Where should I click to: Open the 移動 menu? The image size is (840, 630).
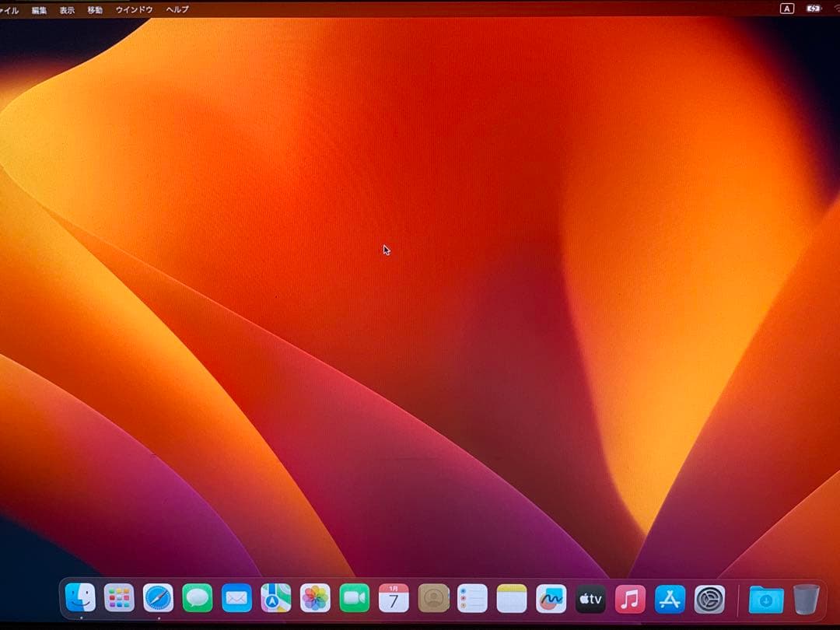coord(94,9)
